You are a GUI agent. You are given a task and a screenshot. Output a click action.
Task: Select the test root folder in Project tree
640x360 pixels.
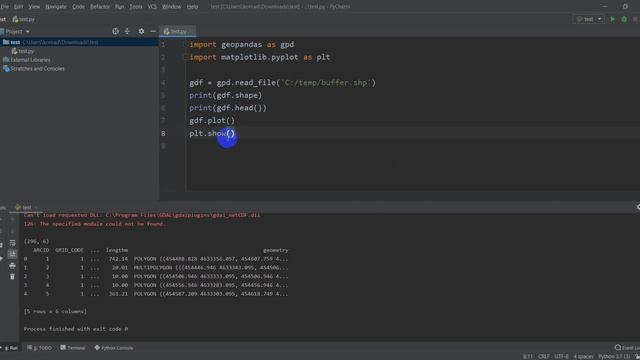[x=79, y=42]
